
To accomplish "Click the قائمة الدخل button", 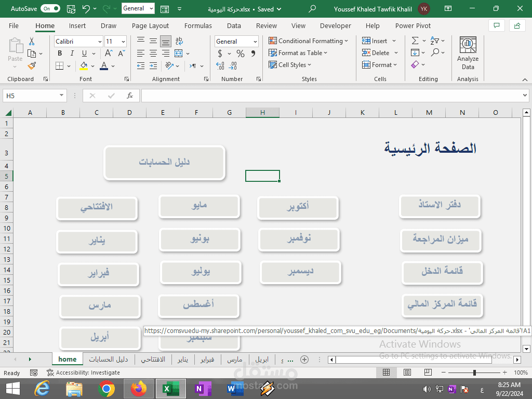I will (x=442, y=272).
